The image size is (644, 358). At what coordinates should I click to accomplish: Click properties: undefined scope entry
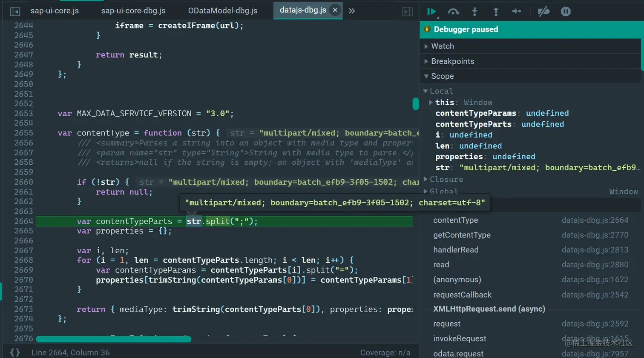[485, 157]
